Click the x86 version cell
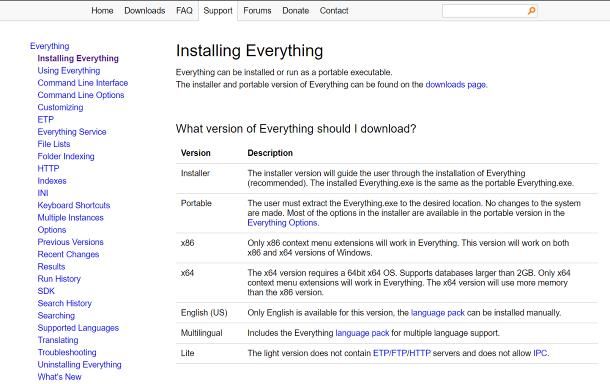The width and height of the screenshot is (610, 384). 188,243
